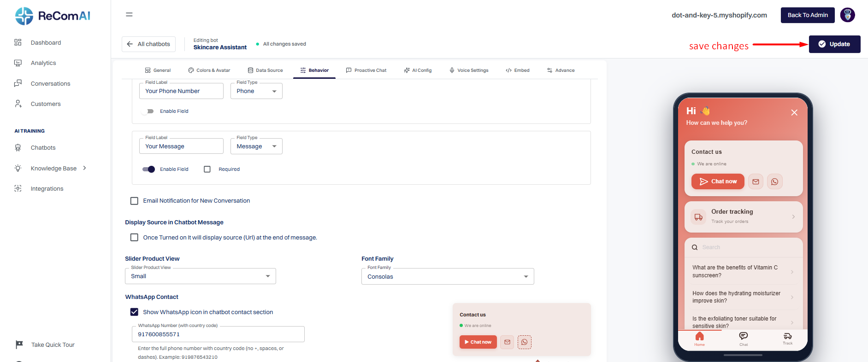Image resolution: width=868 pixels, height=362 pixels.
Task: Click the Order tracking truck icon
Action: [x=698, y=217]
